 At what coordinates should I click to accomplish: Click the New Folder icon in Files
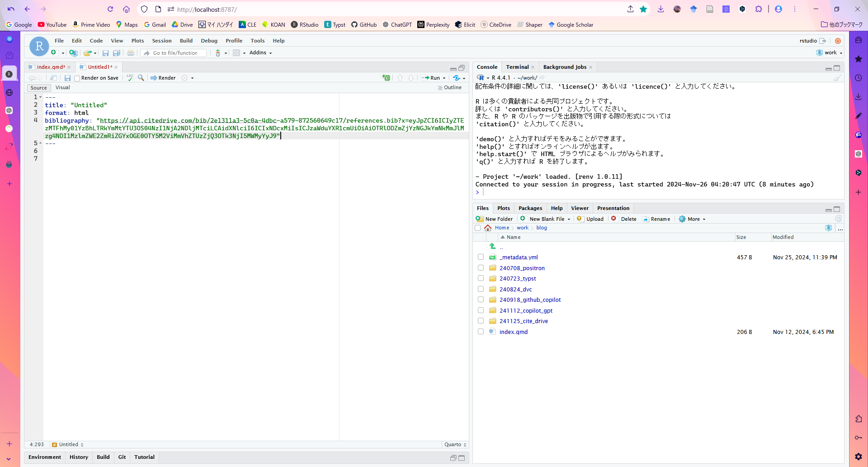click(480, 219)
